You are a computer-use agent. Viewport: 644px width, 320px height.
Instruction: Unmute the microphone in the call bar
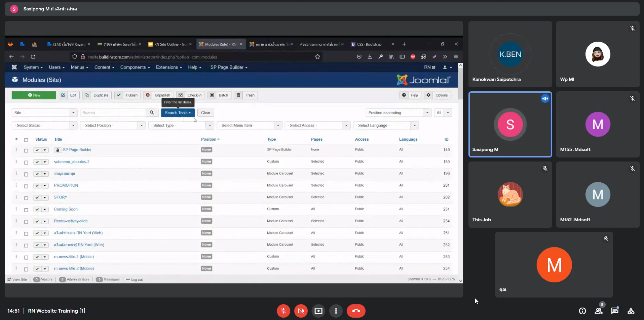283,311
